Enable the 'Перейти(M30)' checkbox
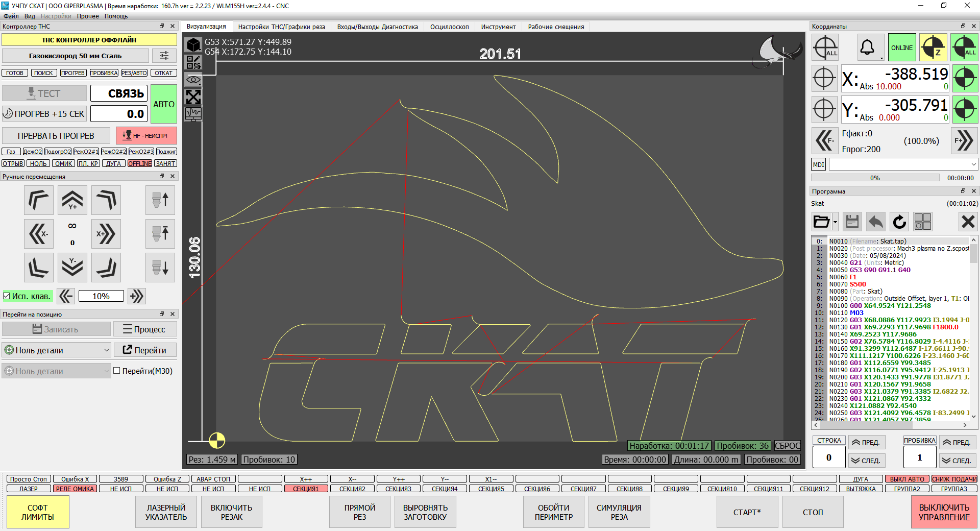 click(x=117, y=371)
